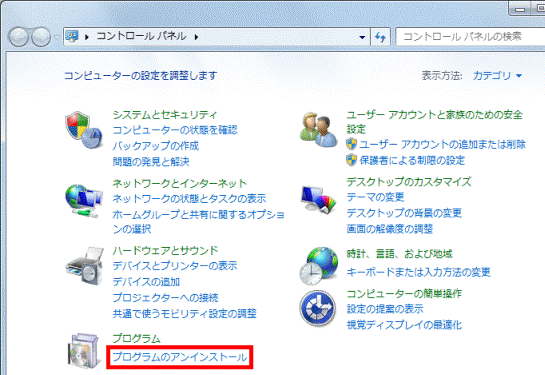Open コンピューターの簡単操作 heading

click(x=404, y=293)
